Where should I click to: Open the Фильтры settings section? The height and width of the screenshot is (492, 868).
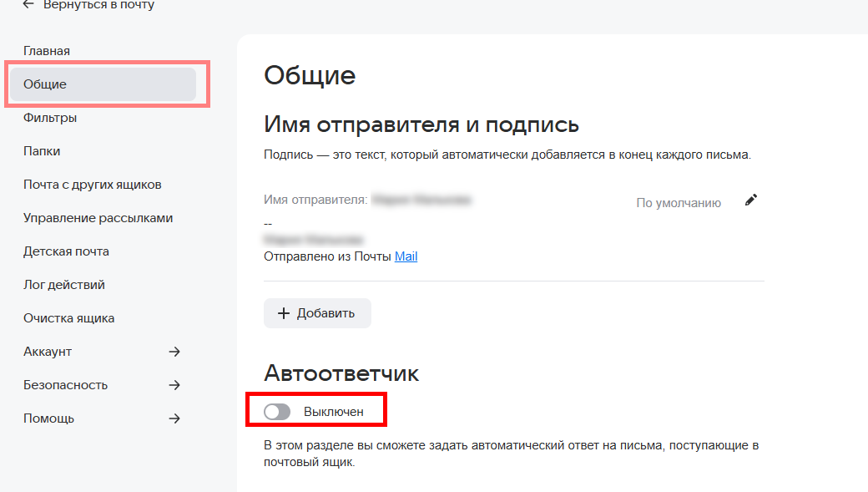tap(50, 118)
